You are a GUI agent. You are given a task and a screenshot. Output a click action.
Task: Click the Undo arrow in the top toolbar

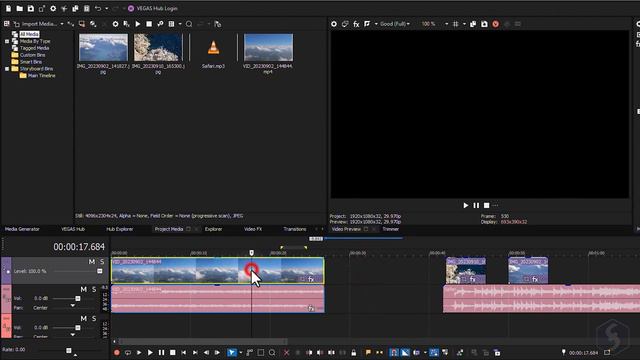(x=98, y=8)
